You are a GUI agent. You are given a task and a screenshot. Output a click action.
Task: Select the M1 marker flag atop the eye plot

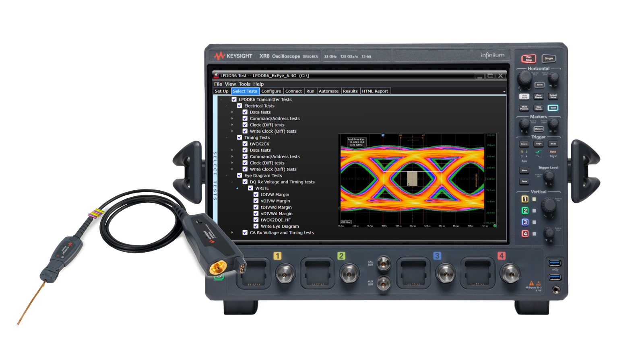pyautogui.click(x=383, y=135)
